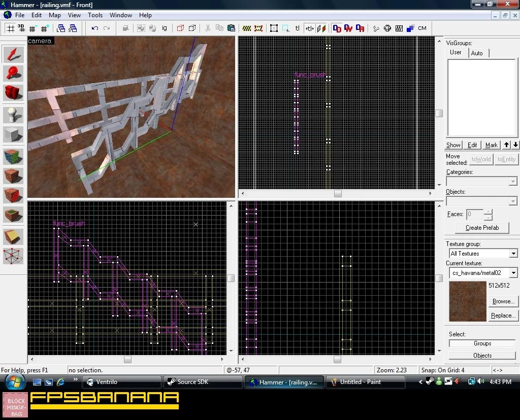Choose the Camera tool
Screen dimensions: 520x420
[13, 92]
